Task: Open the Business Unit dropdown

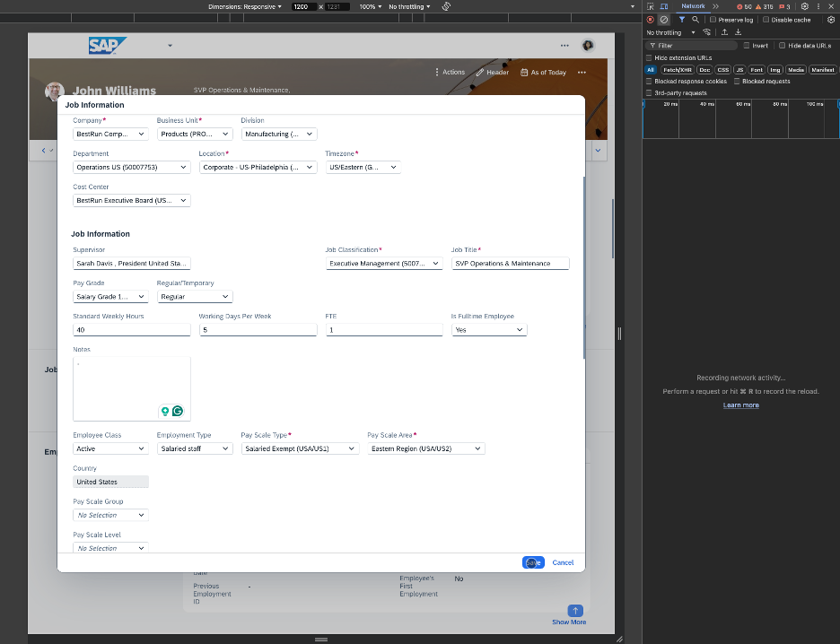Action: point(195,134)
